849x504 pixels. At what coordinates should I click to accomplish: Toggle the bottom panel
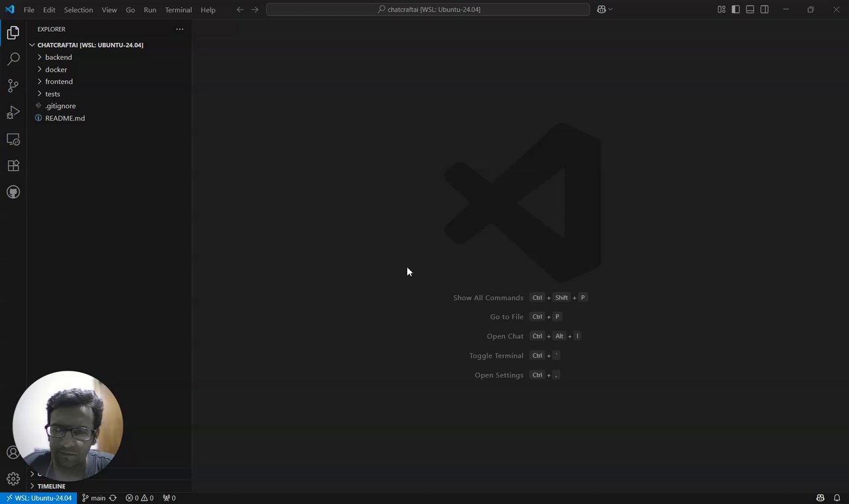pyautogui.click(x=750, y=9)
